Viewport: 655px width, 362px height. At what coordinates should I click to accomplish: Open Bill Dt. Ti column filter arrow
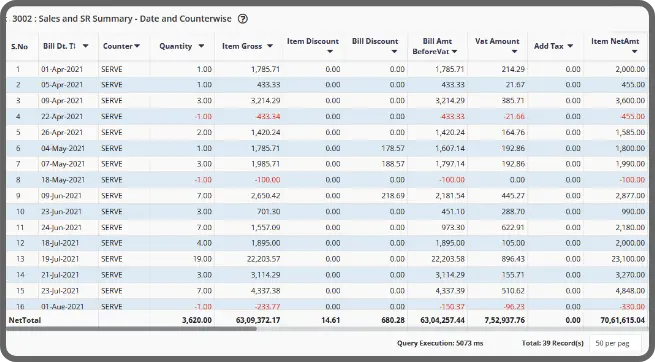tap(85, 46)
